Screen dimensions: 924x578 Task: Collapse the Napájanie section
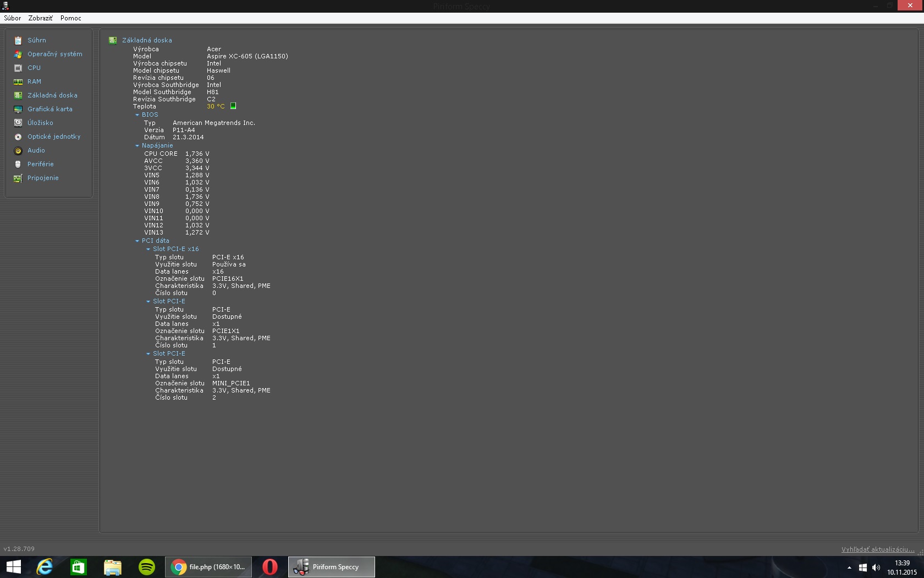pyautogui.click(x=137, y=145)
